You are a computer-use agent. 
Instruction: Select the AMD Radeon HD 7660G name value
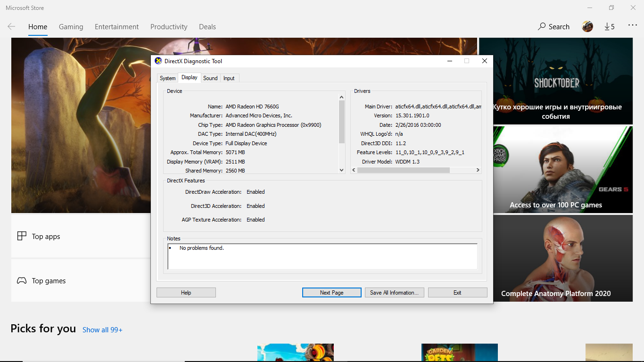pyautogui.click(x=252, y=107)
